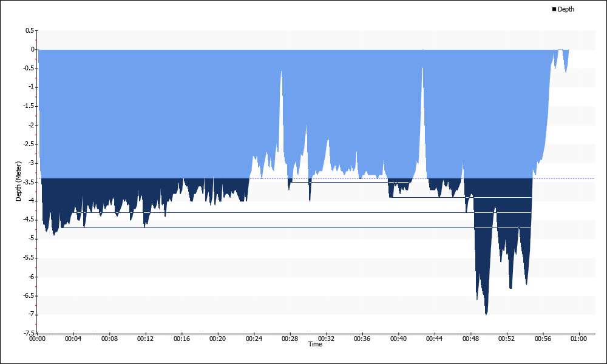
Task: Click the shallow spike peak near 00:27
Action: click(282, 72)
